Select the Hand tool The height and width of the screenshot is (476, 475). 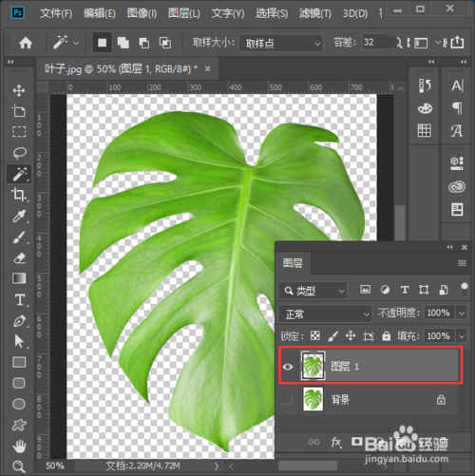19,446
